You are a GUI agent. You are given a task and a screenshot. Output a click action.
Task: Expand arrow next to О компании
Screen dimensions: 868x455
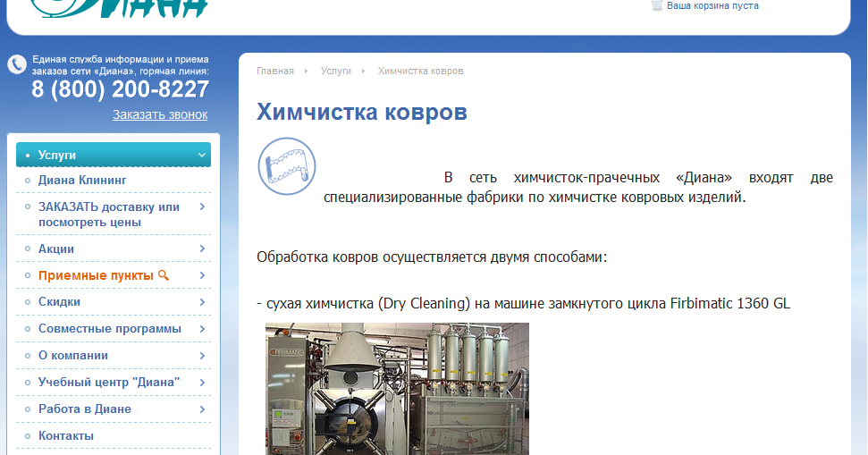pos(203,356)
